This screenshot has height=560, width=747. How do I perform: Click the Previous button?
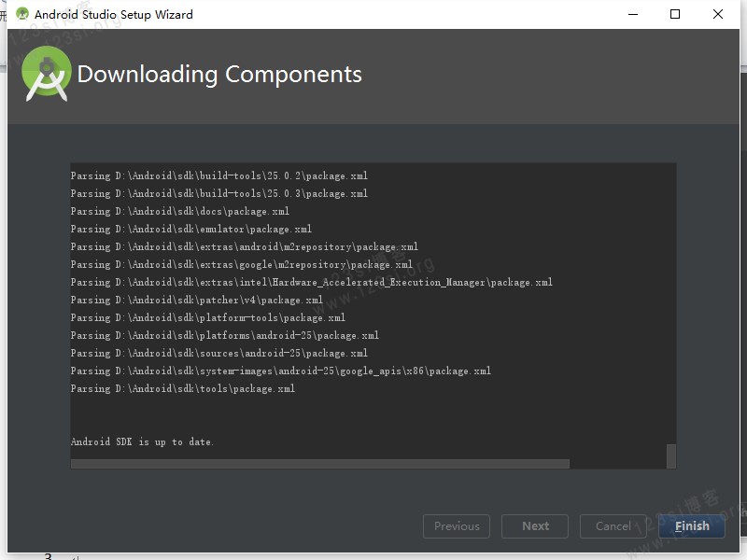coord(457,526)
